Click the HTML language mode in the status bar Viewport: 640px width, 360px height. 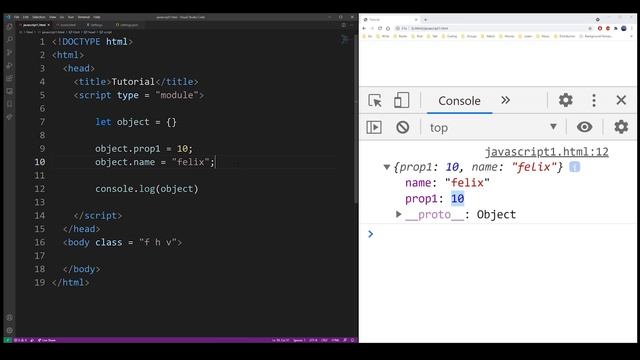[335, 340]
